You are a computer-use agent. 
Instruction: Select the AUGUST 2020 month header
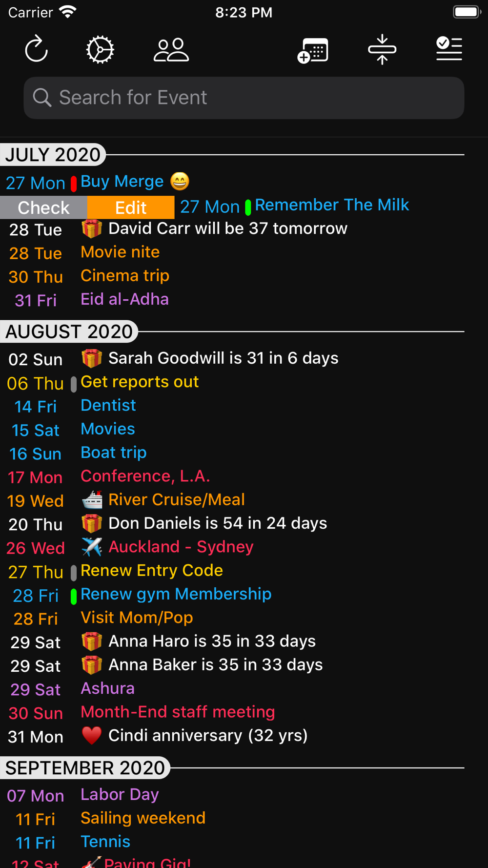69,331
